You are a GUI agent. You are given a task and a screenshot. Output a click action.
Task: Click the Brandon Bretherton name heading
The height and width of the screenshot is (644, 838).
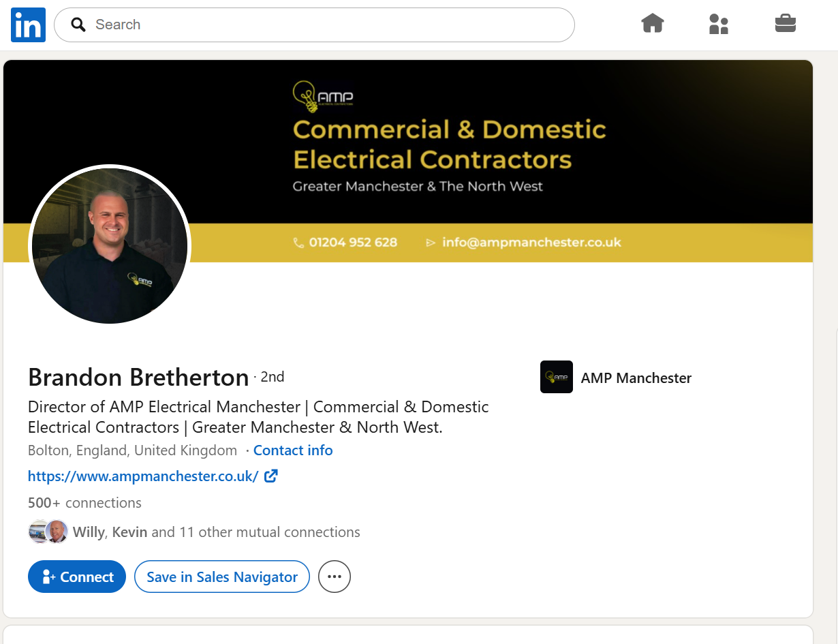click(138, 377)
